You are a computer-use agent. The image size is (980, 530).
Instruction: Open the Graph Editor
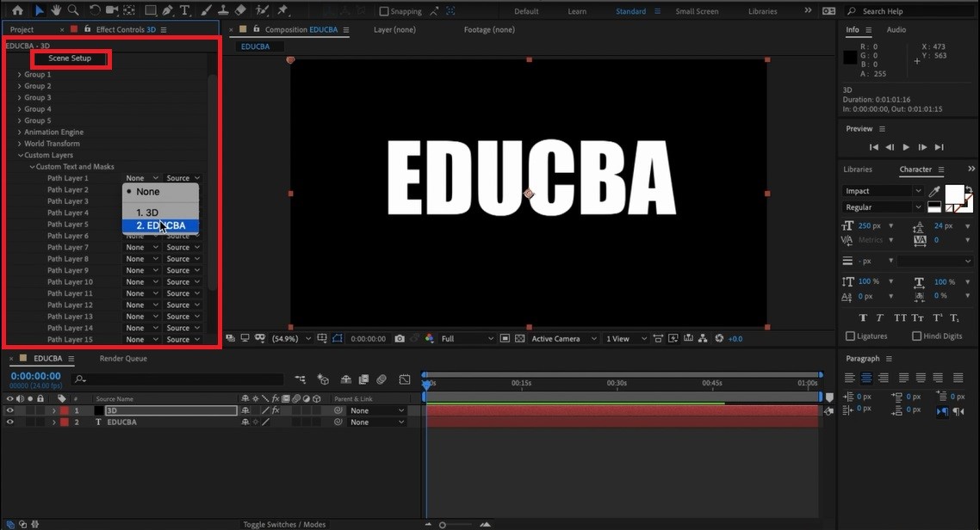(405, 379)
